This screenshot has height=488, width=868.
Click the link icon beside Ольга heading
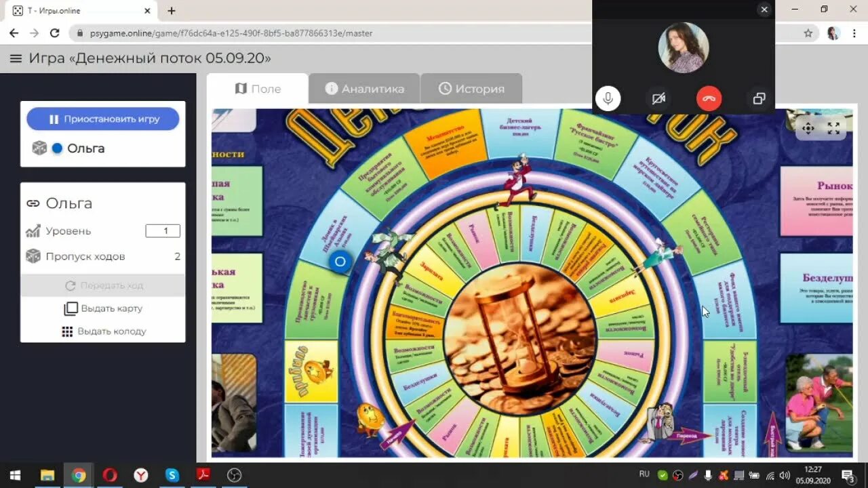[33, 203]
